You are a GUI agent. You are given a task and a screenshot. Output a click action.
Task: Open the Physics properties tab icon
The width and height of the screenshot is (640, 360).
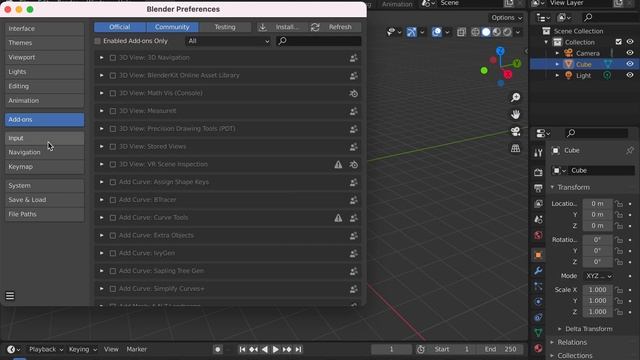tap(538, 302)
